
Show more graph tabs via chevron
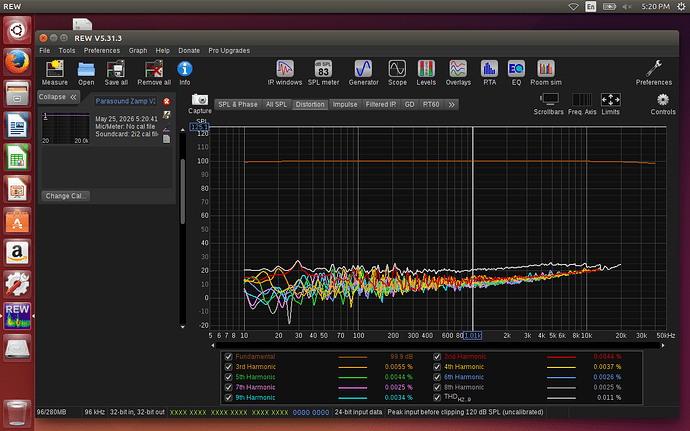(451, 104)
